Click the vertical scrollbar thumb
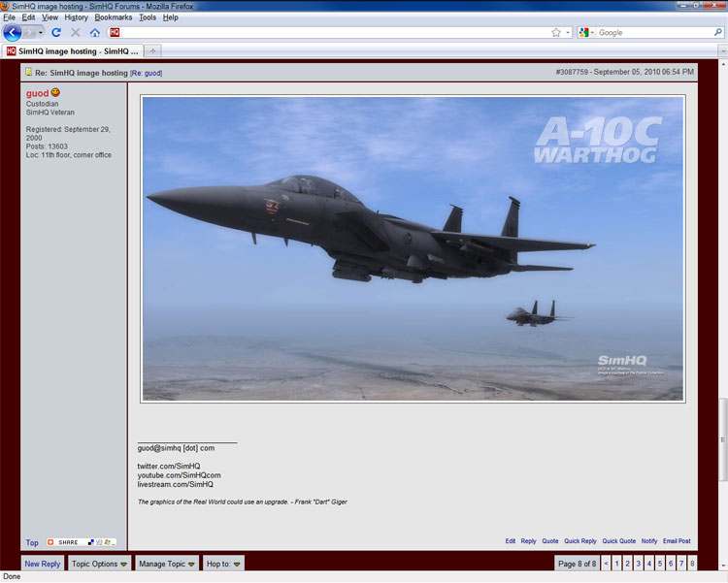This screenshot has height=583, width=728. coord(723,439)
